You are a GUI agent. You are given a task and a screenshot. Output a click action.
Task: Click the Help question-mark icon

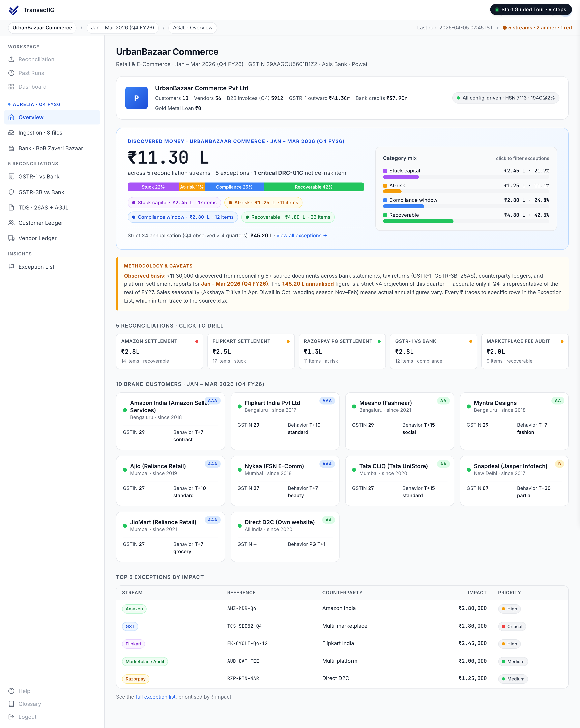(x=11, y=691)
